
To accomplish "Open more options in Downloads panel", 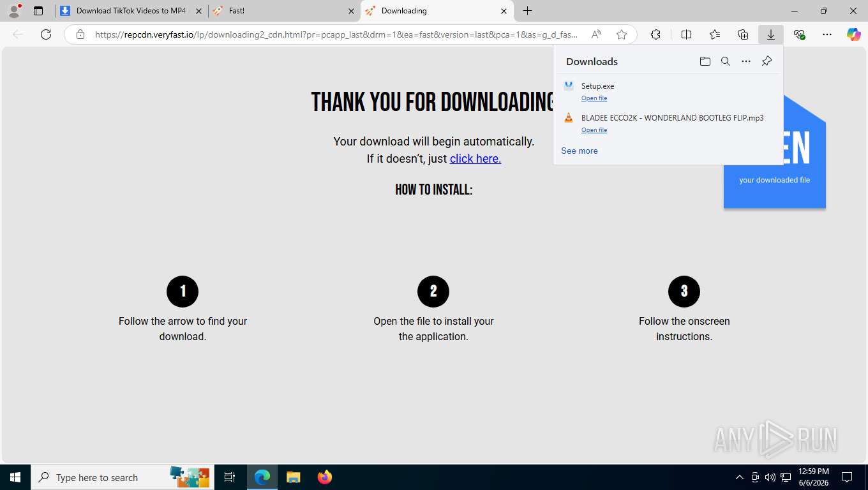I will 745,61.
